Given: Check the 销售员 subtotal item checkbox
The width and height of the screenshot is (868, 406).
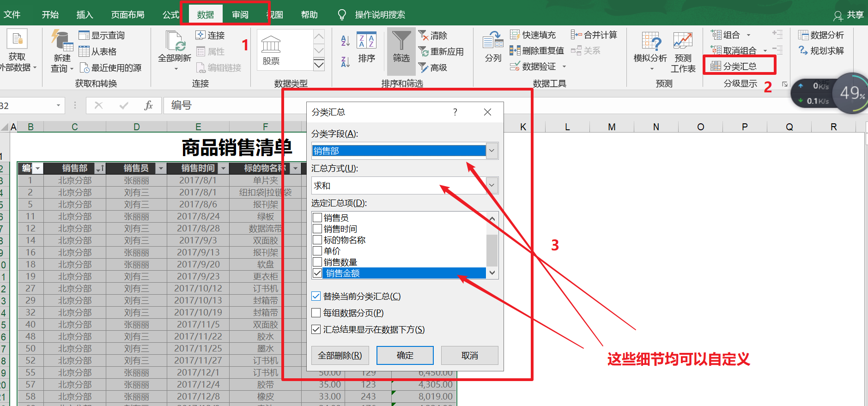Looking at the screenshot, I should [x=317, y=218].
